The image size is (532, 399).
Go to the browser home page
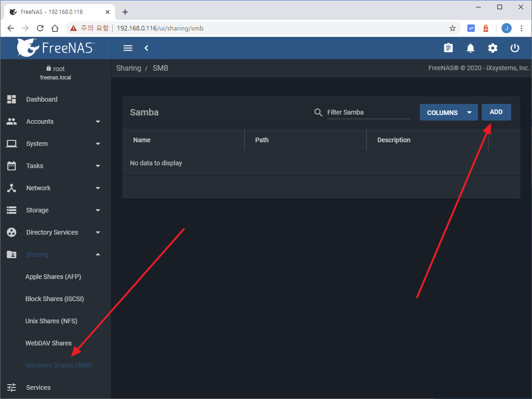(55, 28)
